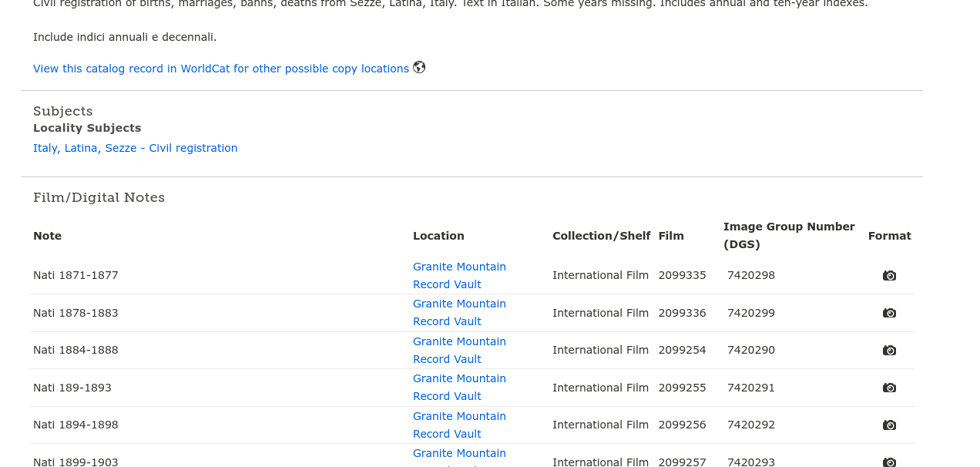The width and height of the screenshot is (980, 467).
Task: Select film number 2099254
Action: (682, 350)
